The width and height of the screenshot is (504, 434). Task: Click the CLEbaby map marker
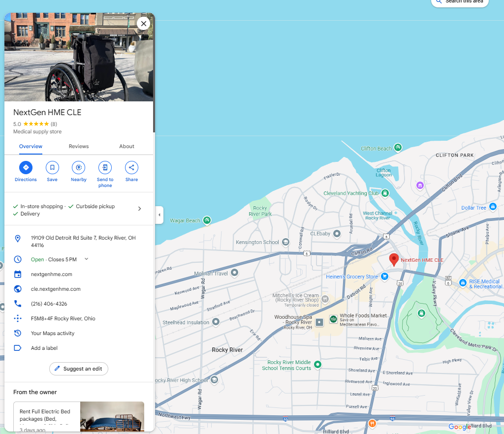pyautogui.click(x=337, y=234)
